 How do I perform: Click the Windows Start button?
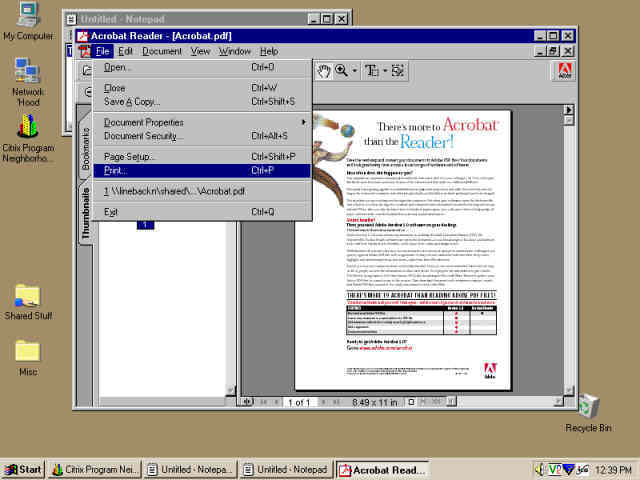23,469
